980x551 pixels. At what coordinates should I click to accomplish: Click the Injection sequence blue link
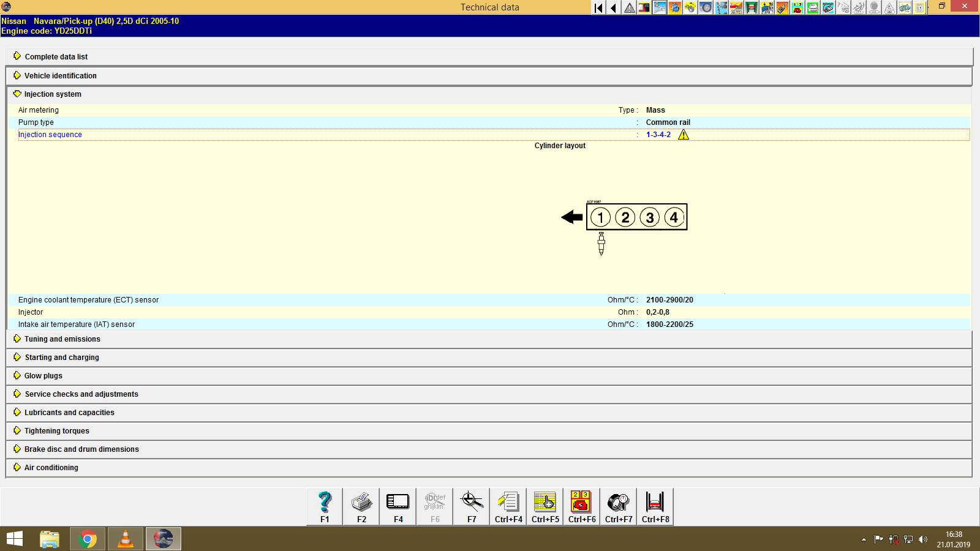click(x=50, y=134)
